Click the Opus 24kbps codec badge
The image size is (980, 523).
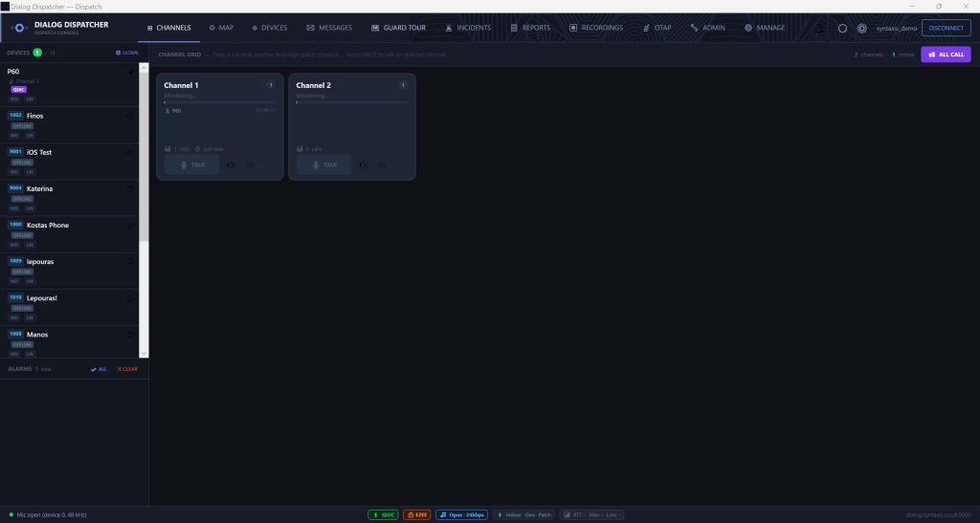462,515
